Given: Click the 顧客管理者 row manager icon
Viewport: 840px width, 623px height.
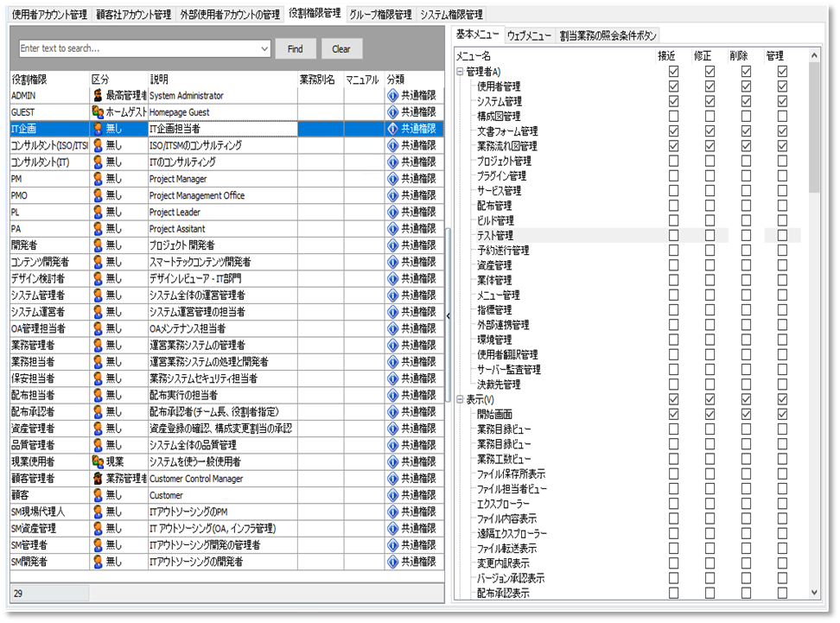Looking at the screenshot, I should point(98,479).
